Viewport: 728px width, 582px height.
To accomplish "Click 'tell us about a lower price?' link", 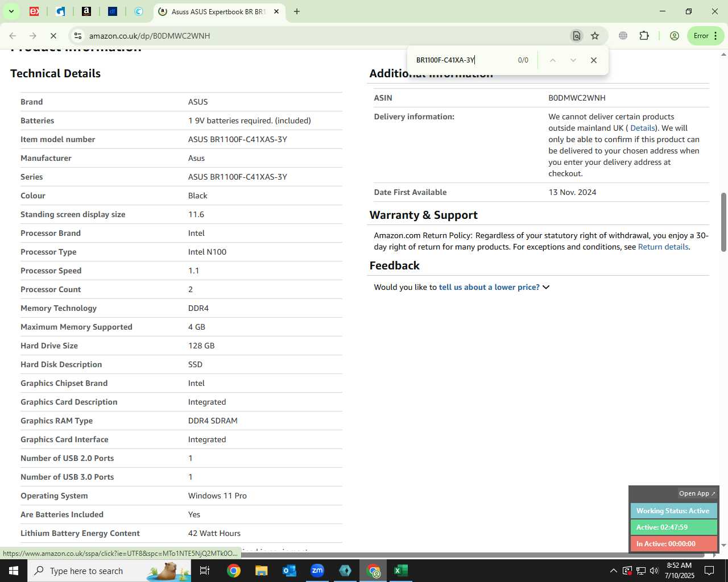I will pyautogui.click(x=489, y=287).
